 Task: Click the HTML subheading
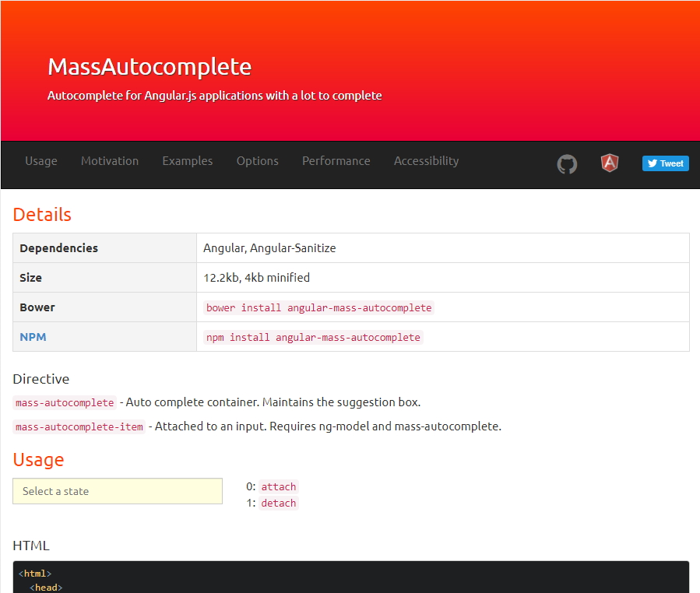click(x=31, y=546)
